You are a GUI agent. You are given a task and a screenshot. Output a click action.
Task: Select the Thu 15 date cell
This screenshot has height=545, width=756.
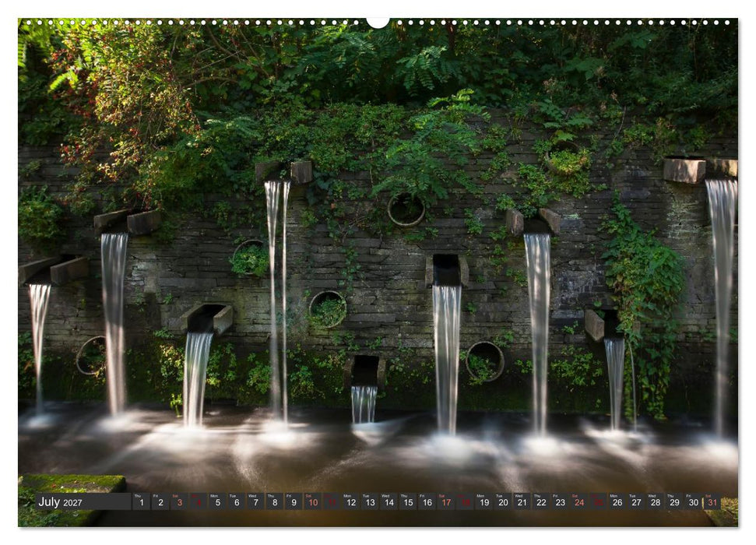(x=408, y=501)
